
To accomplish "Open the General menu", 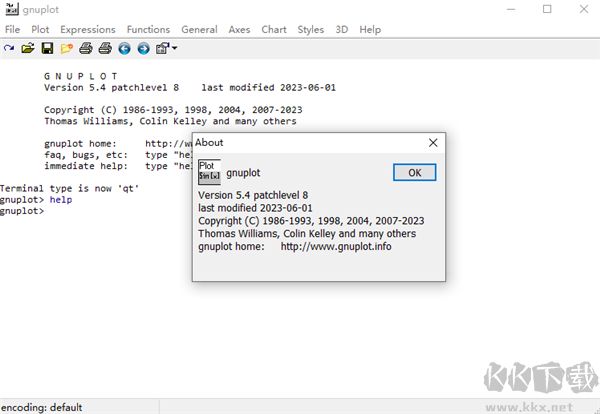I will click(199, 29).
